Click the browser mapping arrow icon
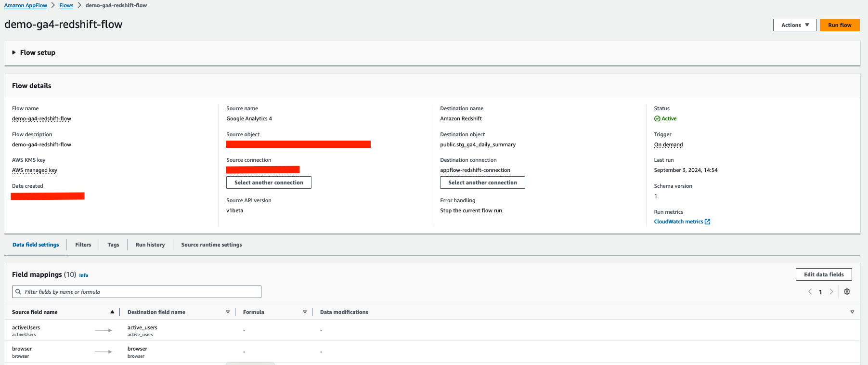Image resolution: width=868 pixels, height=365 pixels. click(104, 352)
